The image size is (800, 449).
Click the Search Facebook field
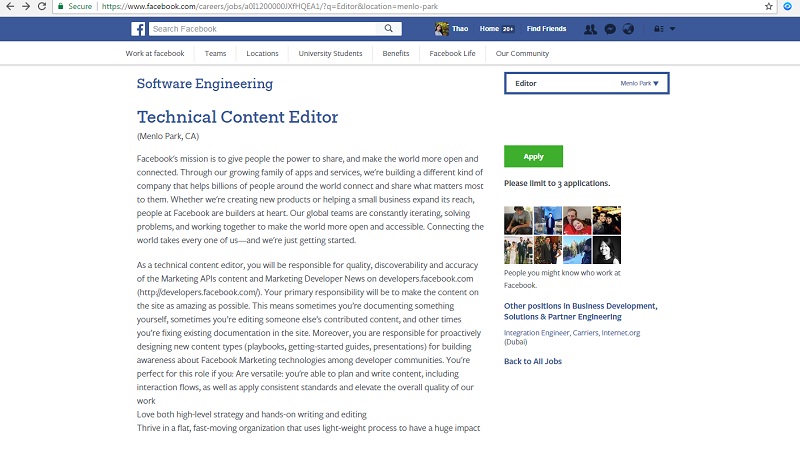click(x=263, y=29)
